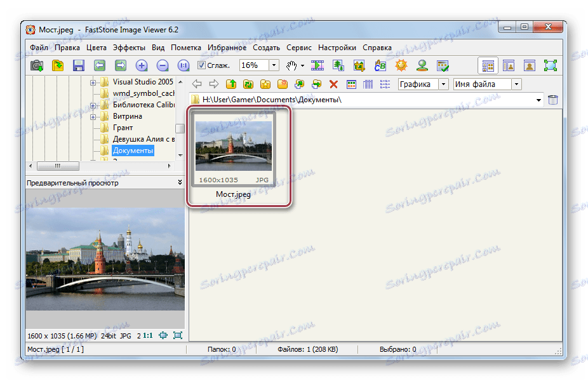Expand the folder path history dropdown
This screenshot has height=381, width=588.
click(538, 100)
